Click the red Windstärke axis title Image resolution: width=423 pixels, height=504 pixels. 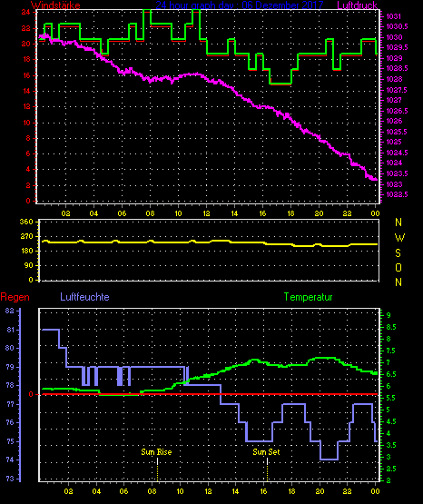(55, 5)
